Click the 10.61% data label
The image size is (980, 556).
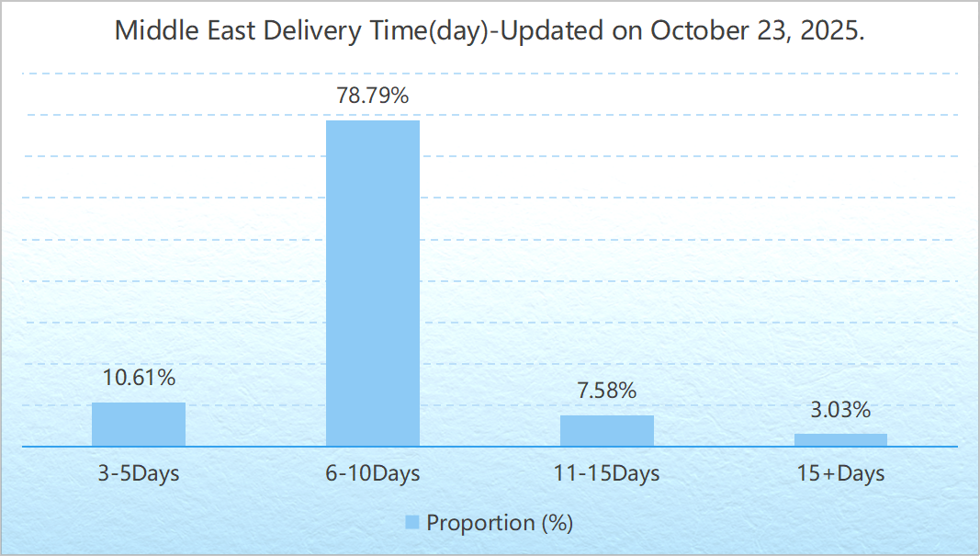pos(139,378)
